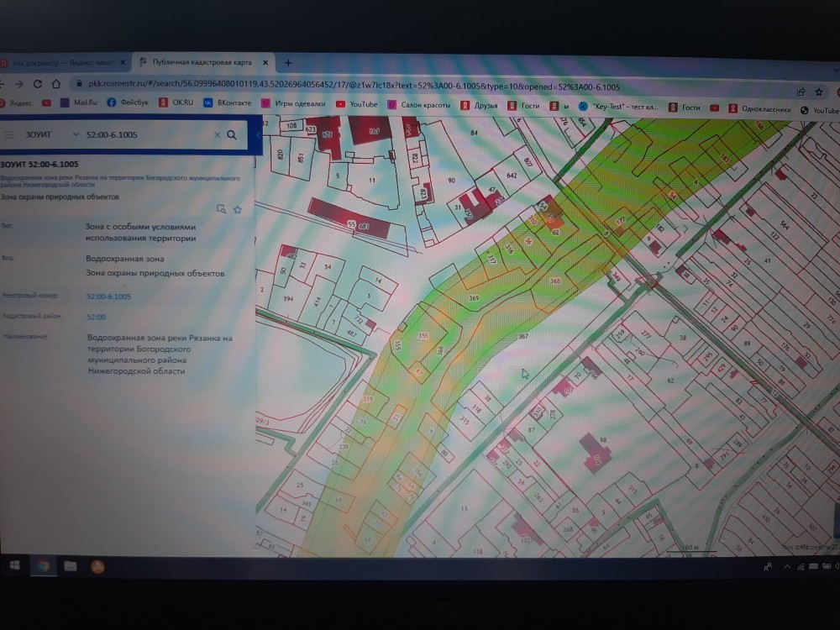The height and width of the screenshot is (630, 840).
Task: Click the zoom-to-object icon beside the star
Action: (x=222, y=209)
